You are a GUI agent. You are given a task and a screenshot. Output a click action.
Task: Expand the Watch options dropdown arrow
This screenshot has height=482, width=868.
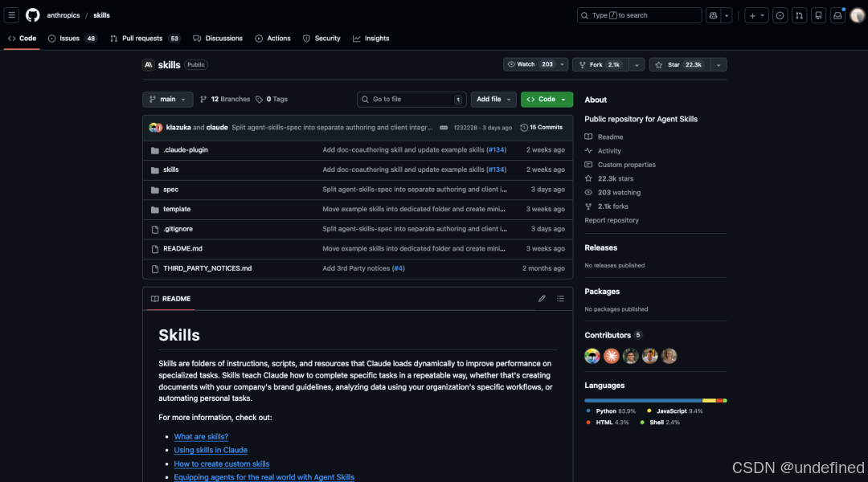pyautogui.click(x=563, y=65)
